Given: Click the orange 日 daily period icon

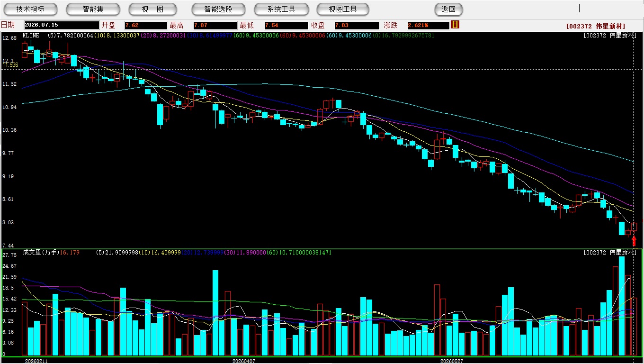Looking at the screenshot, I should 455,25.
